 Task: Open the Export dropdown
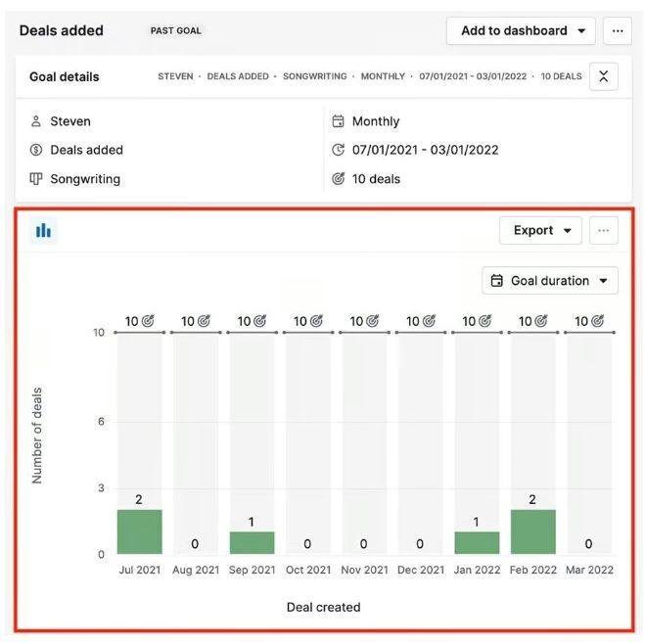[540, 230]
